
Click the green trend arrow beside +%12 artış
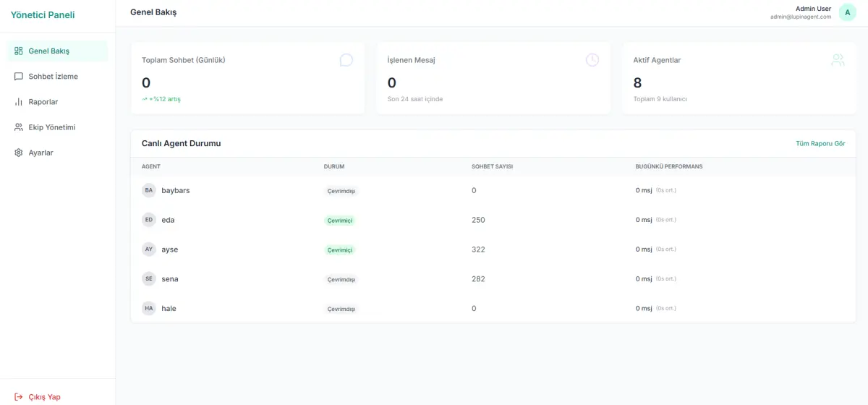tap(145, 99)
